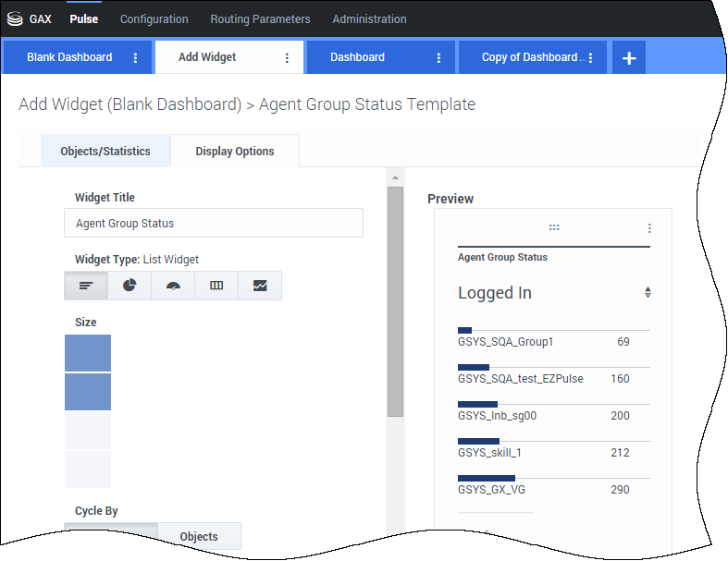Choose the Line chart widget type
Viewport: 728px width, 561px height.
pyautogui.click(x=260, y=286)
